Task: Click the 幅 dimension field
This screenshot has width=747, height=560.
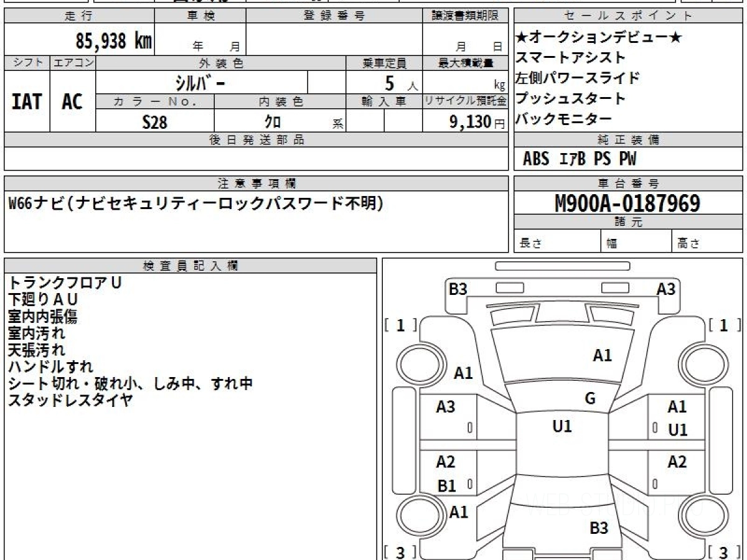Action: (x=637, y=243)
